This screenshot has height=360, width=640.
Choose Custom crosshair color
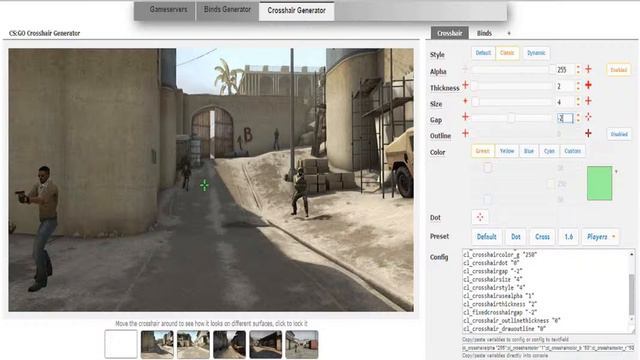(572, 151)
